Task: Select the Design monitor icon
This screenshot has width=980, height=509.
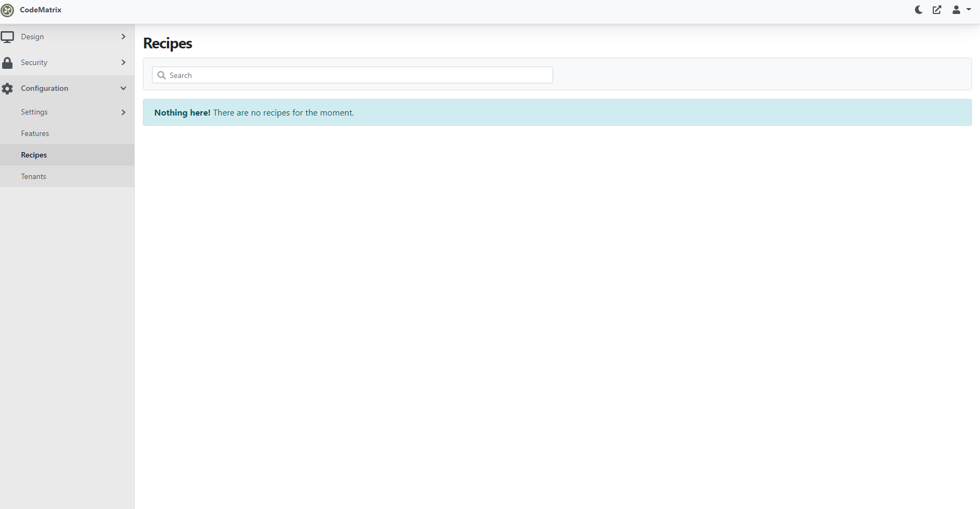Action: tap(8, 37)
